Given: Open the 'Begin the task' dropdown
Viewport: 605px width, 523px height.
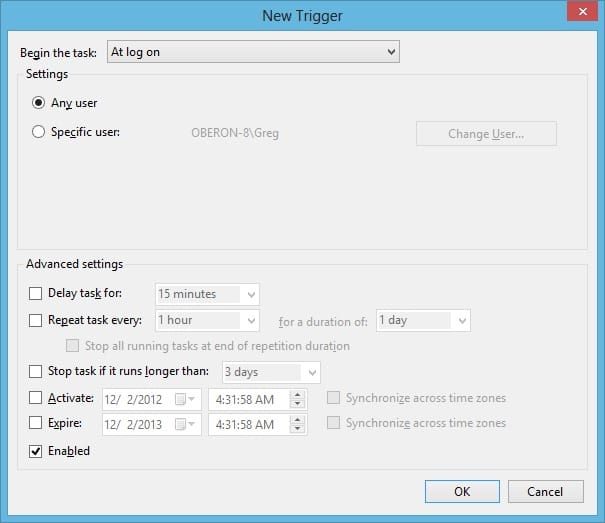Looking at the screenshot, I should [x=252, y=52].
